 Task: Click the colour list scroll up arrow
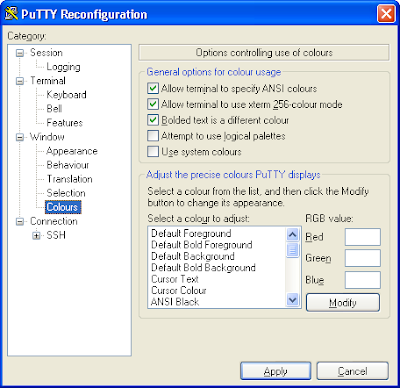293,234
